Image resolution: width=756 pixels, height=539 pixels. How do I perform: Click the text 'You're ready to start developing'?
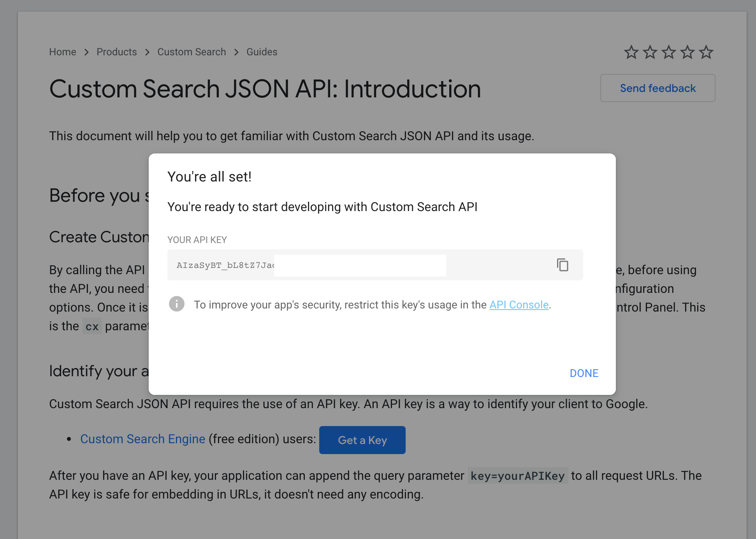(254, 207)
